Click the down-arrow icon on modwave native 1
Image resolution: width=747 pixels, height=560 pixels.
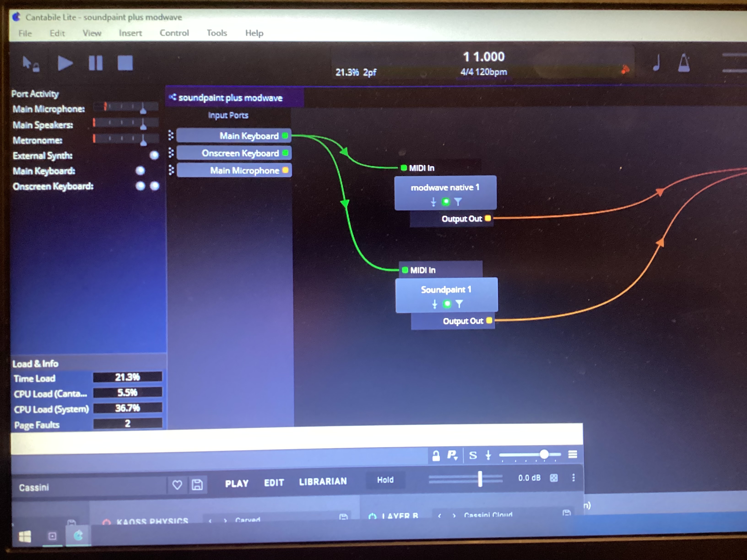coord(434,202)
